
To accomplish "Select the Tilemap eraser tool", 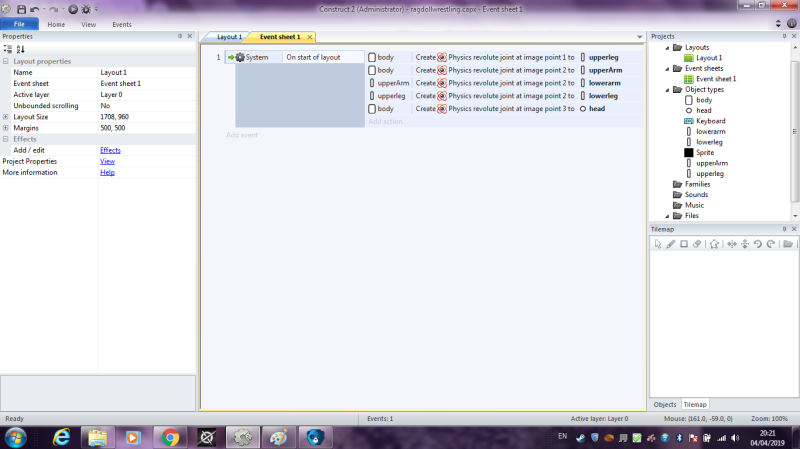I will [697, 244].
